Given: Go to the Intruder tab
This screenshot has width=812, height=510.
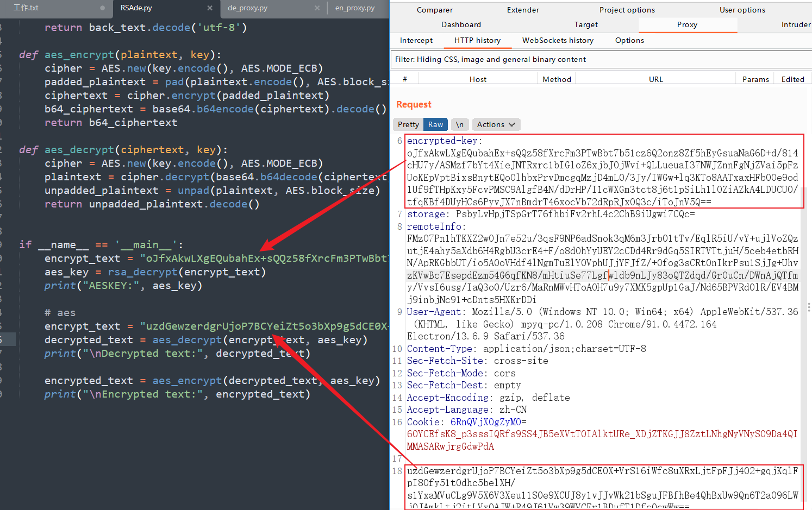Looking at the screenshot, I should pyautogui.click(x=796, y=24).
